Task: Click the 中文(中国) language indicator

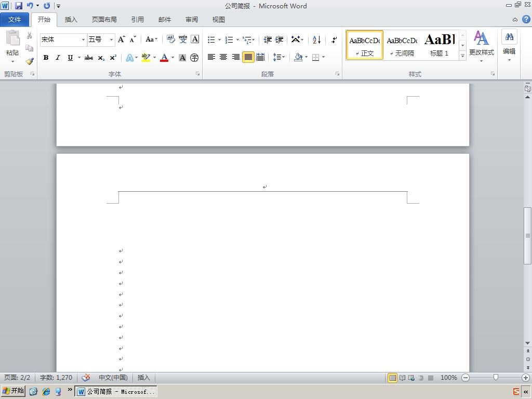Action: click(x=113, y=377)
